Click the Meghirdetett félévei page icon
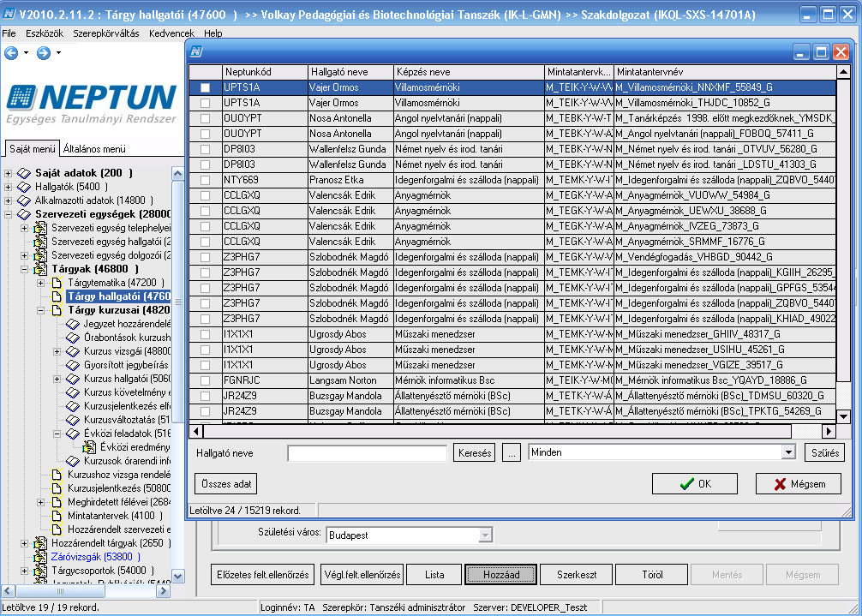 [57, 502]
